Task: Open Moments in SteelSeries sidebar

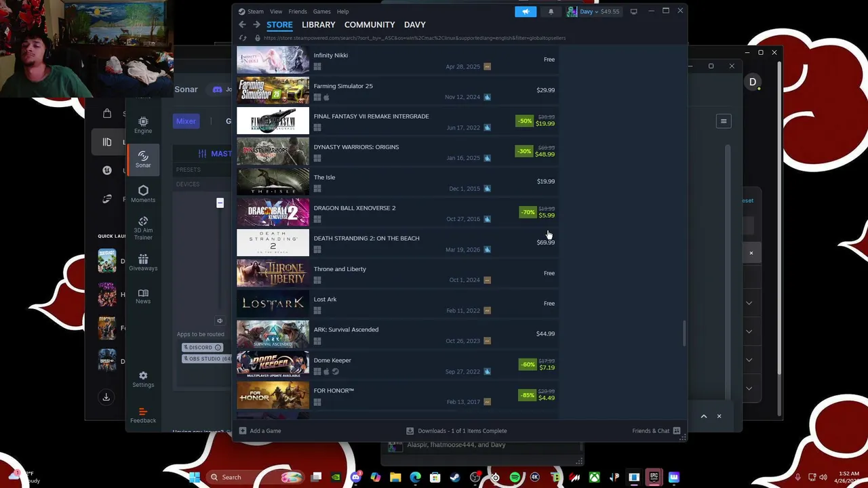Action: click(x=143, y=194)
